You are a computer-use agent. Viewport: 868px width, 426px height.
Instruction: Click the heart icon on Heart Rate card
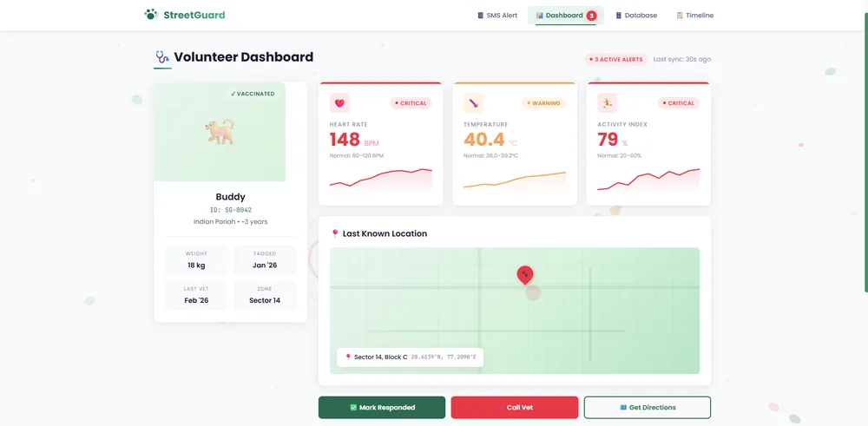(x=339, y=103)
